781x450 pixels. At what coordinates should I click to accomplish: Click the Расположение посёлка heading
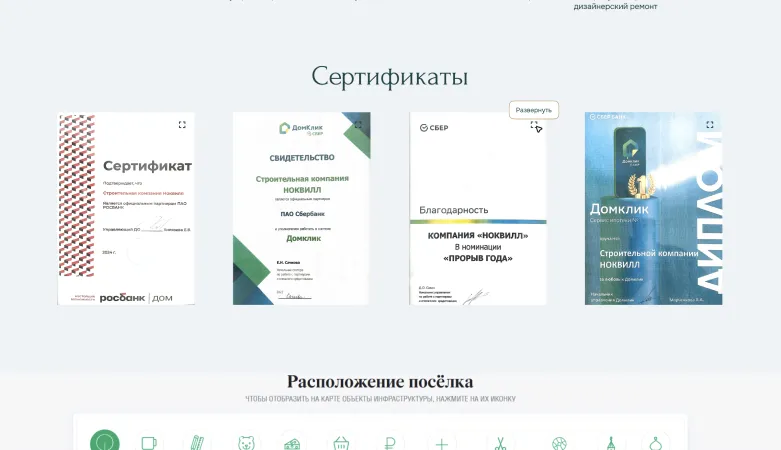380,382
